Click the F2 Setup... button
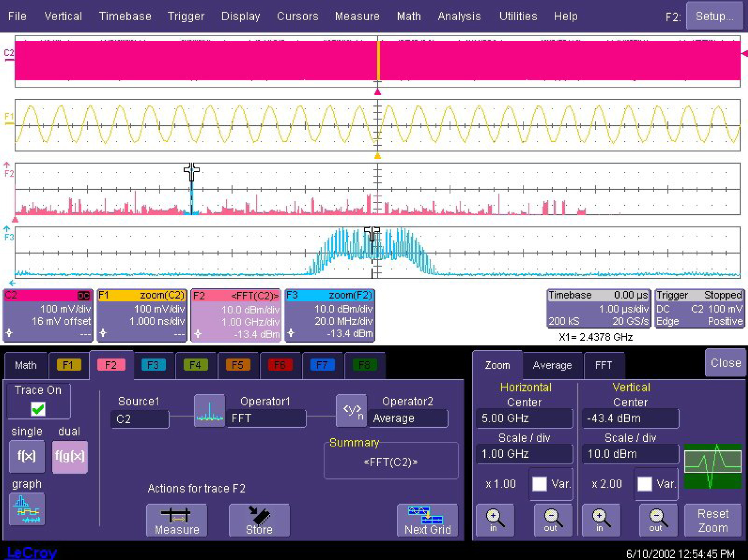Viewport: 748px width, 560px height. point(715,16)
